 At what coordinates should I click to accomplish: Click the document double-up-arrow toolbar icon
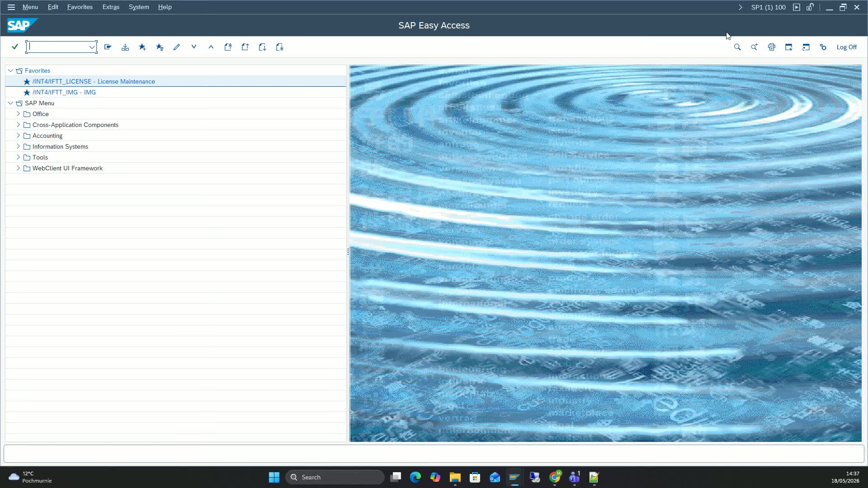pos(228,47)
